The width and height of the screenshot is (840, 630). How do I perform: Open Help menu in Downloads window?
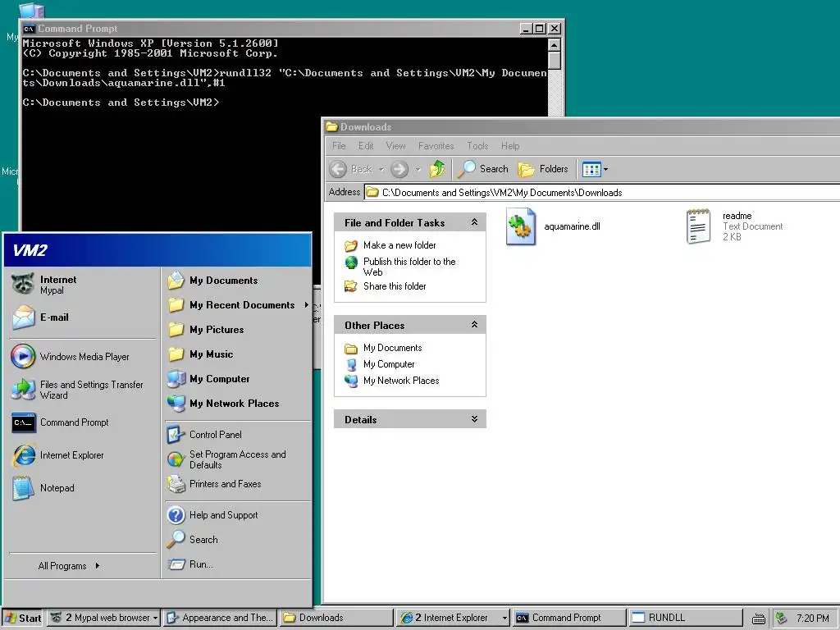pyautogui.click(x=510, y=146)
